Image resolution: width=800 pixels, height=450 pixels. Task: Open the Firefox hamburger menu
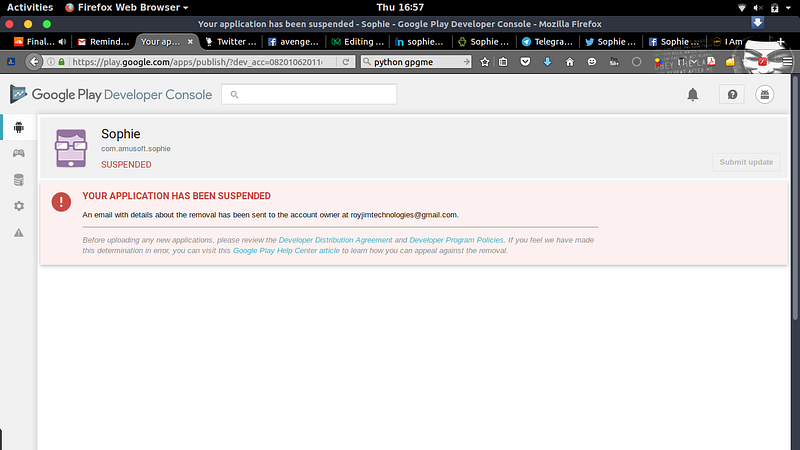pos(788,62)
